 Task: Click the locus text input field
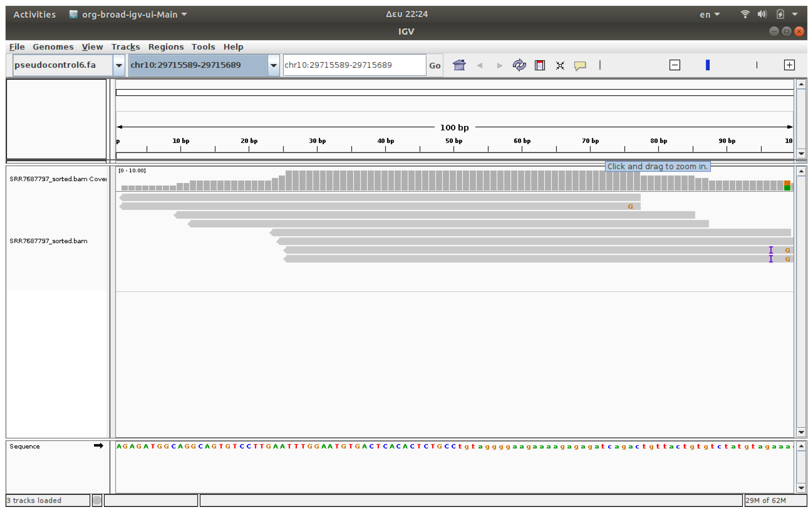coord(354,65)
